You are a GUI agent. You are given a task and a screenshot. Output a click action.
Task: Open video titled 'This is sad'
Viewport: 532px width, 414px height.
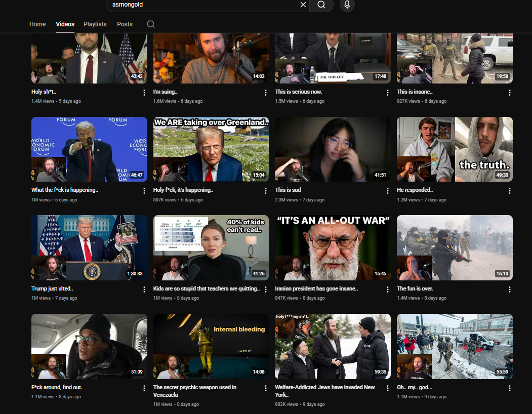pos(288,190)
